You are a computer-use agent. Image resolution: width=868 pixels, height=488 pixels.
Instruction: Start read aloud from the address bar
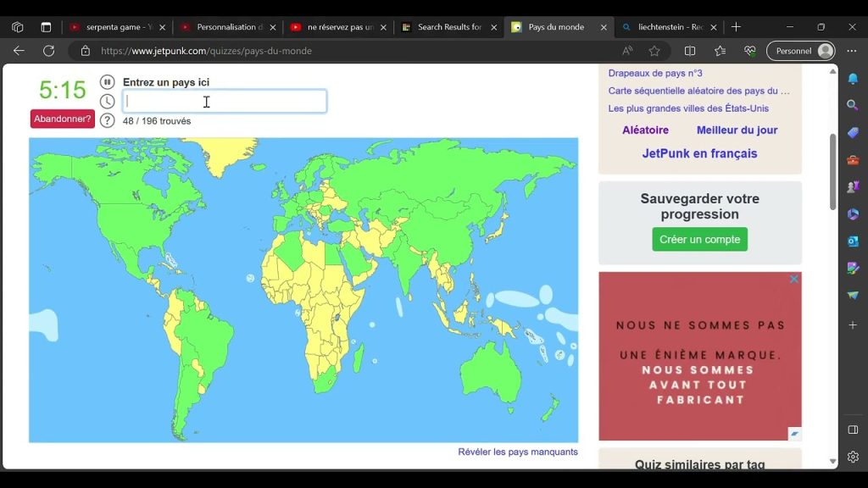[x=628, y=51]
